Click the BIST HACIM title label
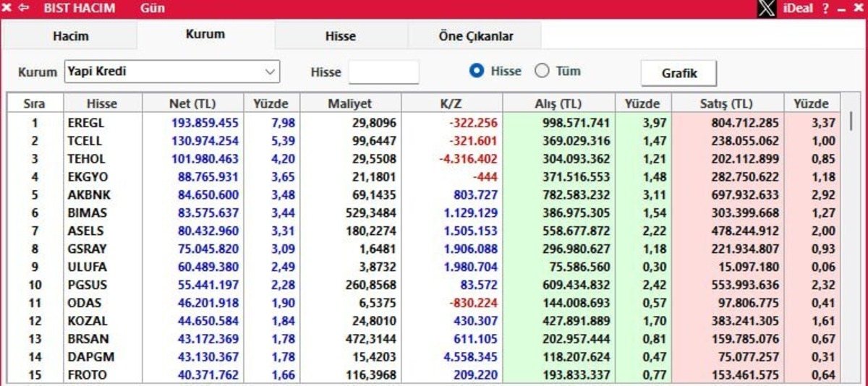 coord(78,9)
